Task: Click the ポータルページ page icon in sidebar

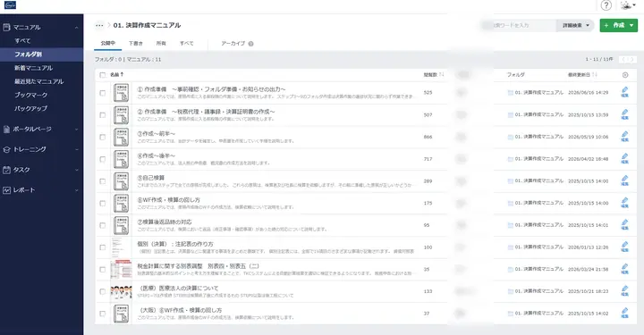Action: pyautogui.click(x=6, y=130)
